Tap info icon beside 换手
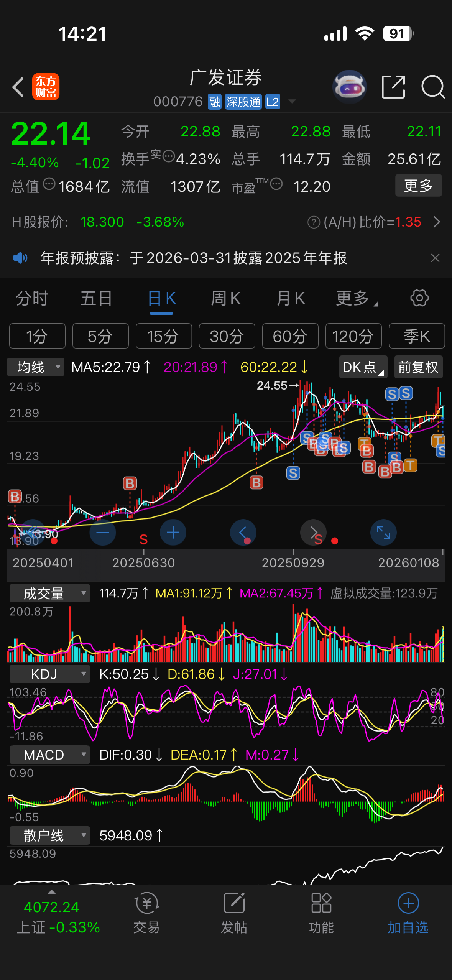This screenshot has height=980, width=452. 169,156
